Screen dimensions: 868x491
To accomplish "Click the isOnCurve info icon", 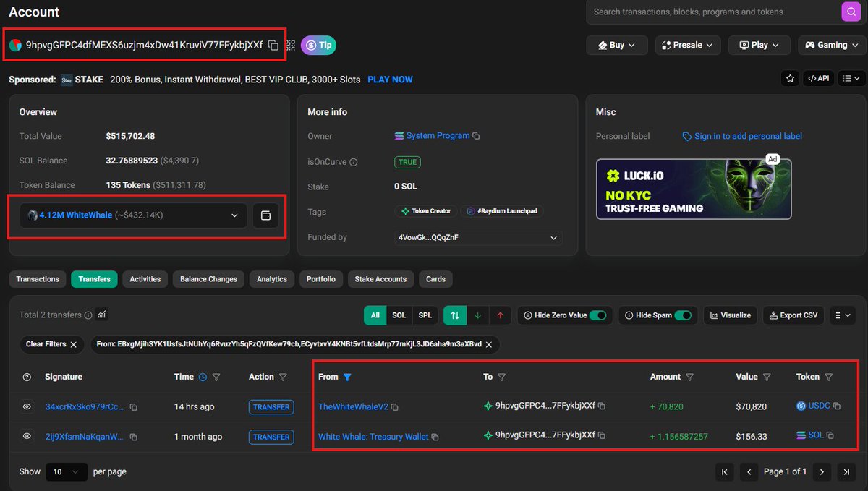I will coord(353,163).
